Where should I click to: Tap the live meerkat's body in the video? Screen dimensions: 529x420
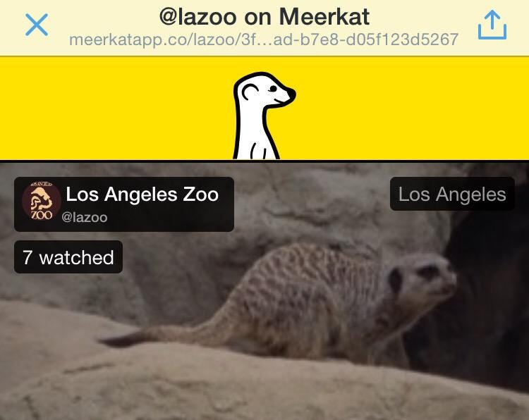coord(303,303)
